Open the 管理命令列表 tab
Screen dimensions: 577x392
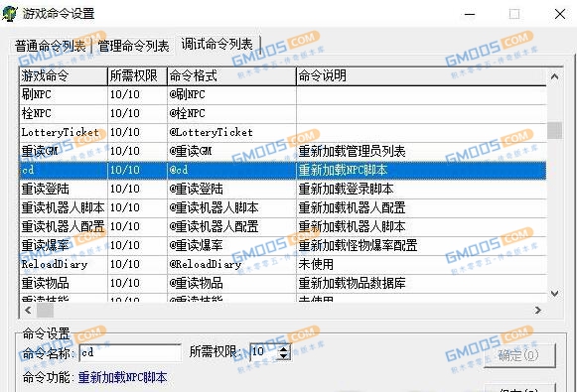coord(134,47)
